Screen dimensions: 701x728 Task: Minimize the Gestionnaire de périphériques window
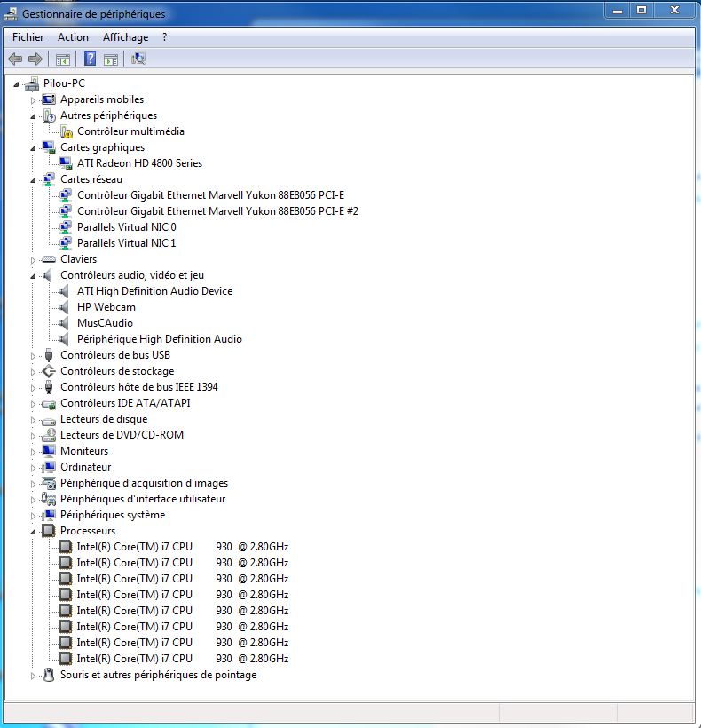pyautogui.click(x=618, y=10)
